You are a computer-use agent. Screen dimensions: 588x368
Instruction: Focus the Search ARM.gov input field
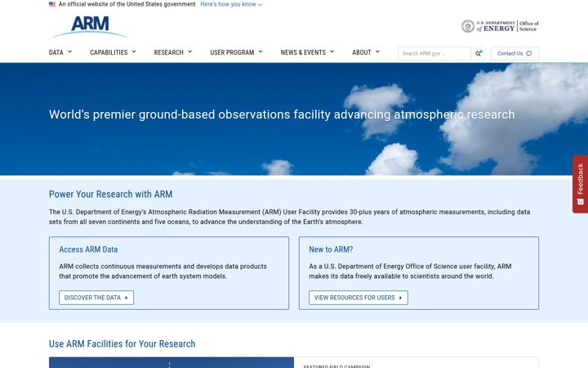click(x=434, y=53)
